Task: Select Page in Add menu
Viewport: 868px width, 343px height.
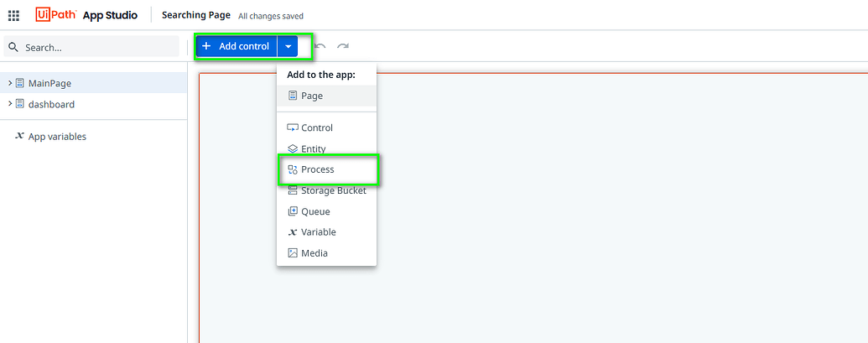Action: point(312,96)
